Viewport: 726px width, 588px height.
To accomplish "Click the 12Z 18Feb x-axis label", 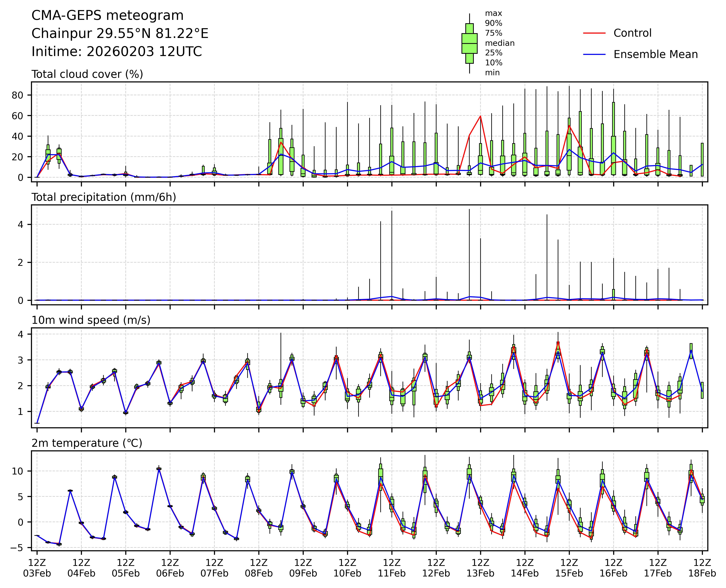I will pos(702,568).
